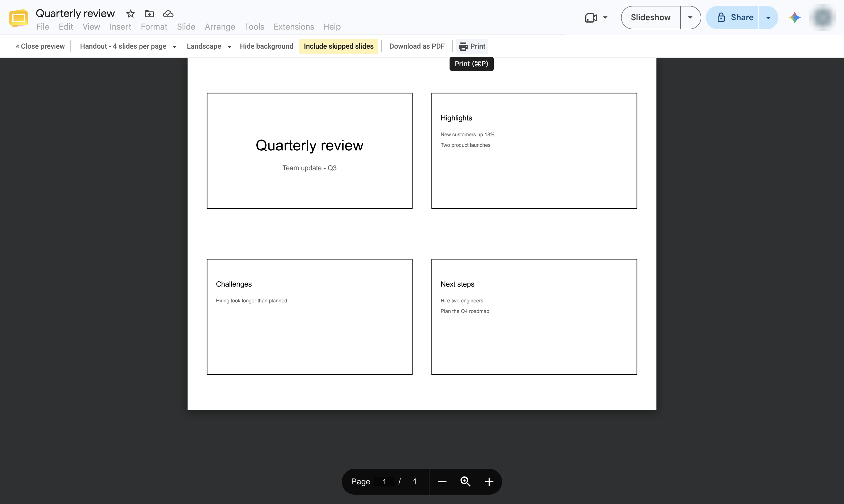Select the Next steps slide thumbnail
This screenshot has height=504, width=844.
click(x=534, y=317)
